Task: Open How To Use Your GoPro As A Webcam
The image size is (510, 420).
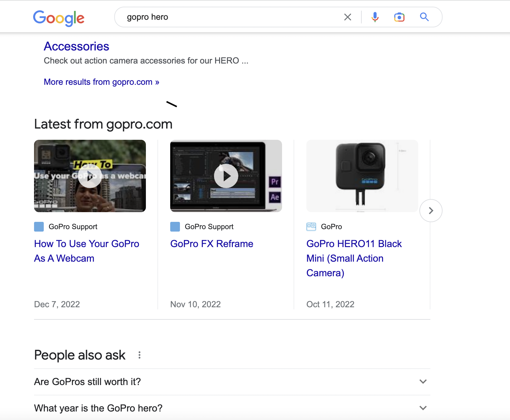Action: pyautogui.click(x=87, y=251)
